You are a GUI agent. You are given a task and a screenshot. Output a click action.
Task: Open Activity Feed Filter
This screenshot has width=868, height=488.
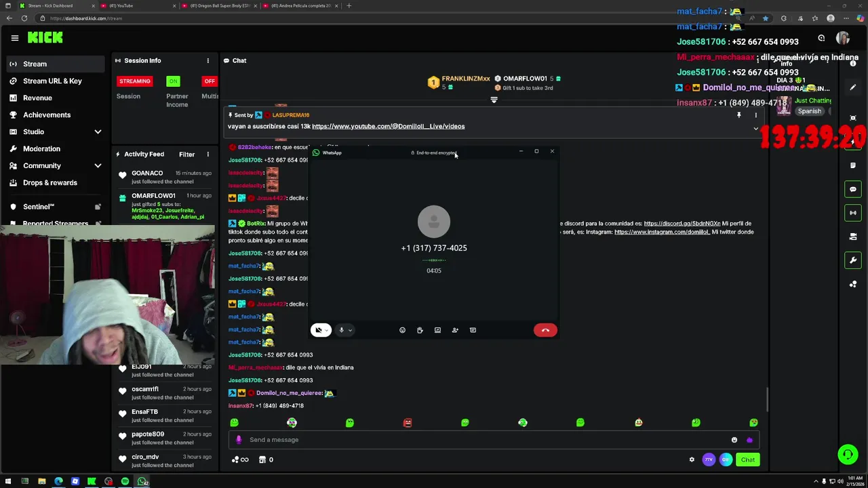[x=186, y=155]
